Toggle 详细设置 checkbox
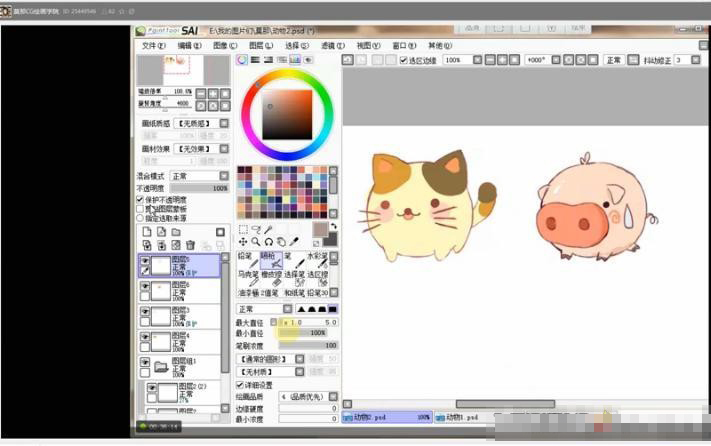 coord(240,385)
